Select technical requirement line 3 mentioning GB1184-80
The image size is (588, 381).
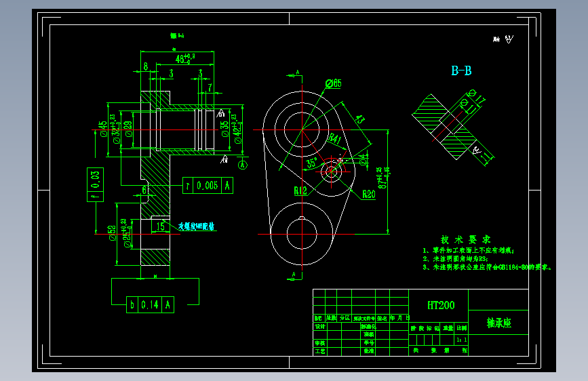(487, 267)
